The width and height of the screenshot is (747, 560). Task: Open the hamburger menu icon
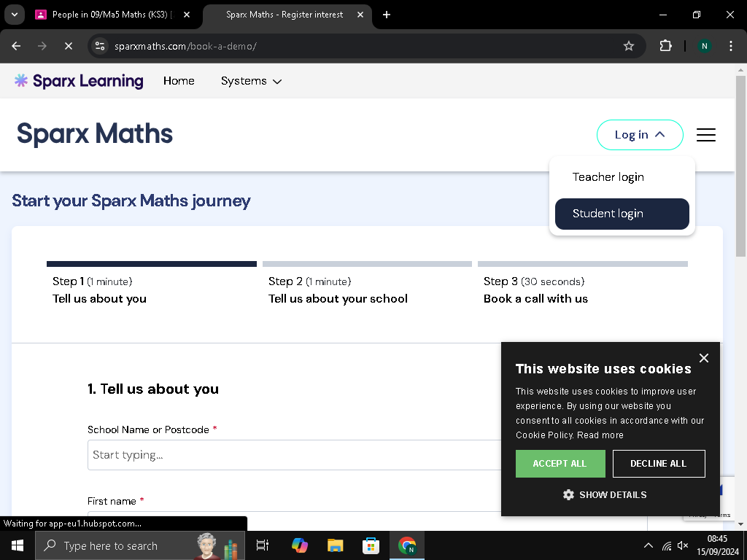point(705,135)
